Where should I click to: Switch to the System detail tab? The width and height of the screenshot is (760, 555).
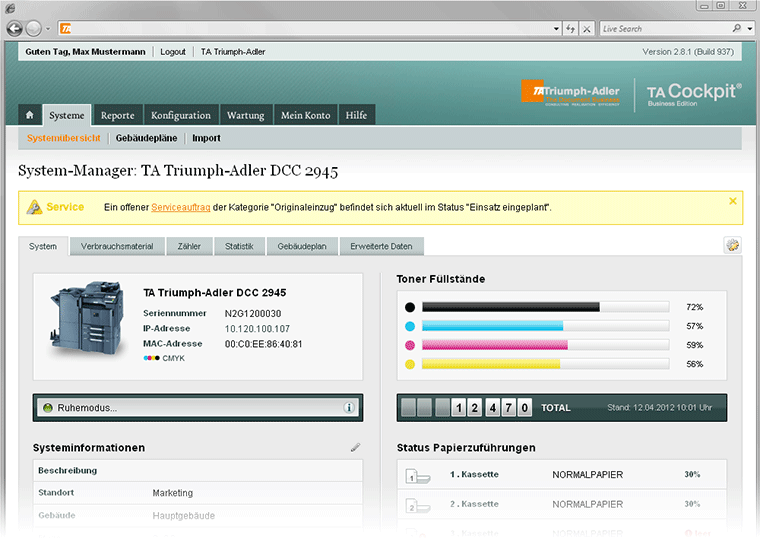[43, 246]
